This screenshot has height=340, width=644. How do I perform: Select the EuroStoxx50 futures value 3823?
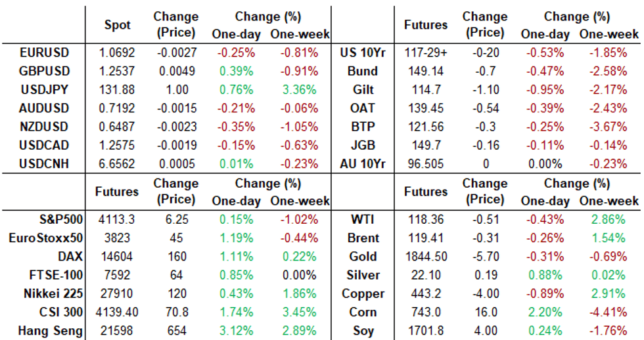tap(118, 238)
